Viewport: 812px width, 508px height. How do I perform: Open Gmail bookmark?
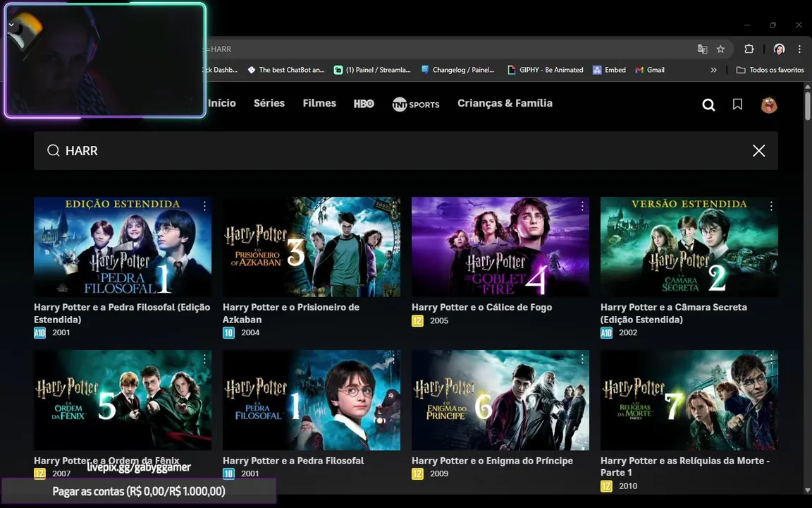(650, 70)
